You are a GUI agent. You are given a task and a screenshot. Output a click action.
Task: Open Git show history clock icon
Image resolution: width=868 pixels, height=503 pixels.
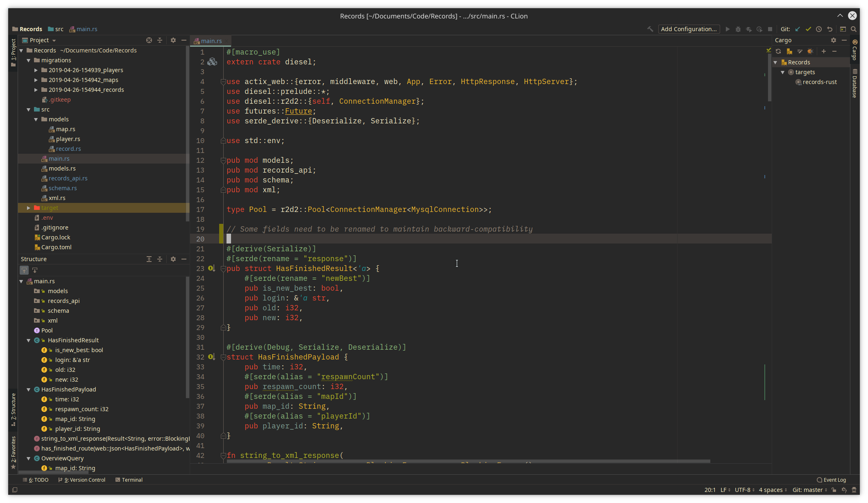coord(819,29)
